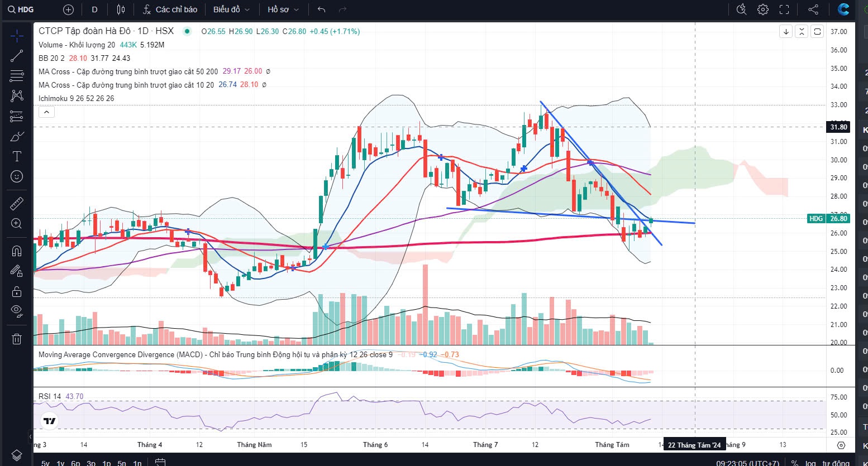Collapse the indicator legend chevron

click(46, 112)
